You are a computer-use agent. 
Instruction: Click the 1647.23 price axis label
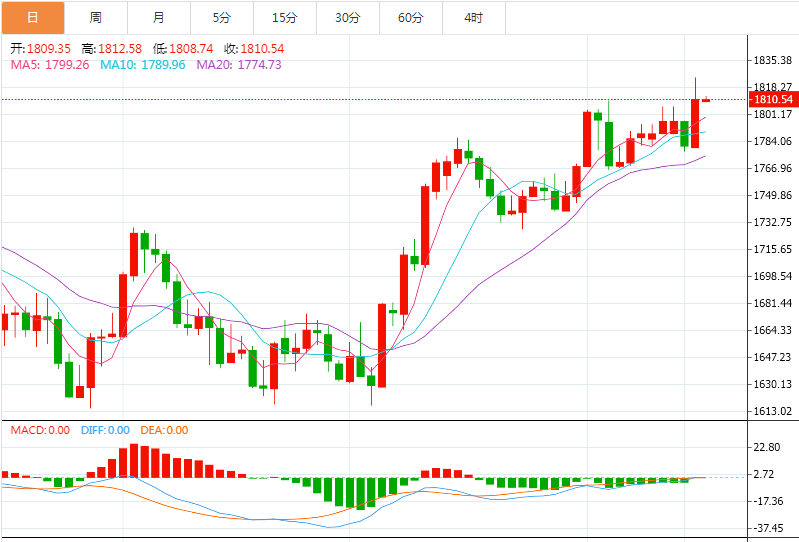point(773,357)
